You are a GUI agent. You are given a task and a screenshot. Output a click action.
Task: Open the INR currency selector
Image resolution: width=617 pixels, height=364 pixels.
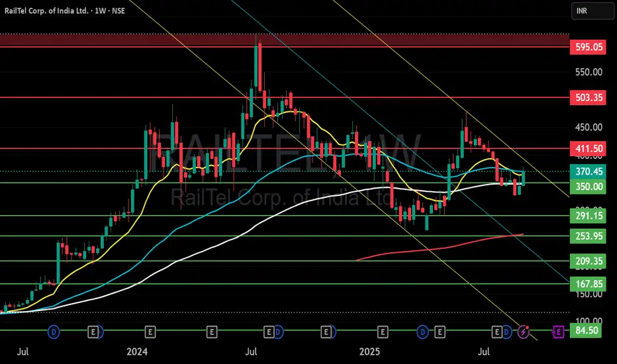[593, 11]
